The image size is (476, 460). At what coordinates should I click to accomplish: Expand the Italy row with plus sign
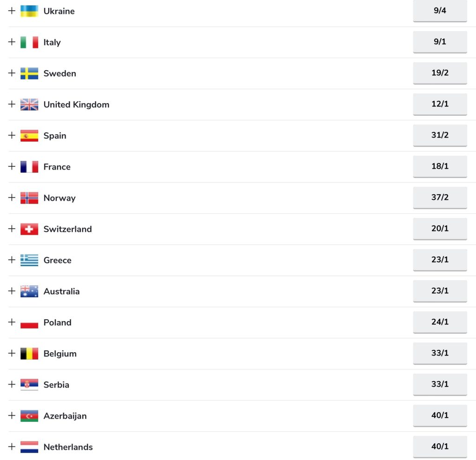(12, 42)
